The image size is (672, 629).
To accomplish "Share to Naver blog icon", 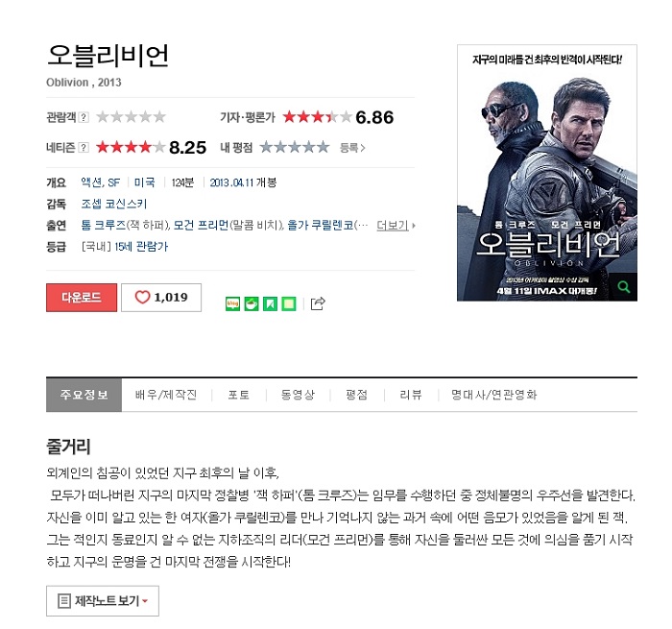I will (232, 303).
